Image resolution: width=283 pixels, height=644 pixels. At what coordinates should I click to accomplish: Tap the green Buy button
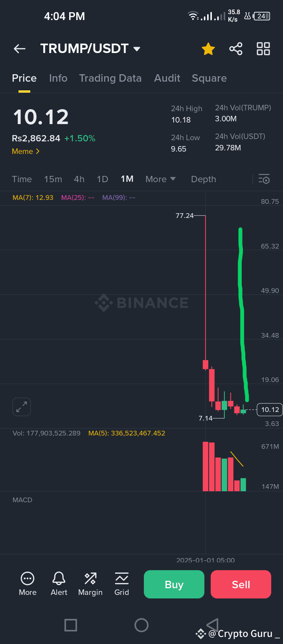click(174, 584)
